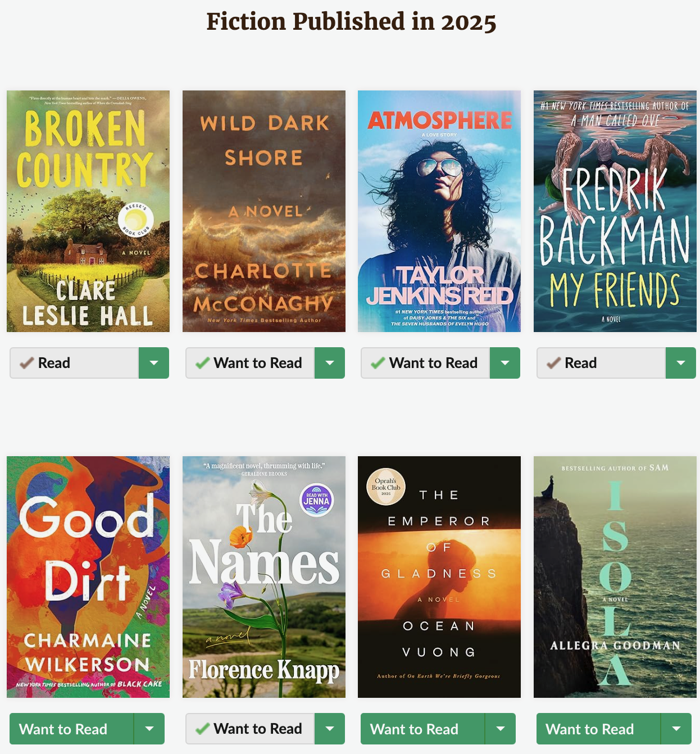Screen dimensions: 700x754
Task: Open shelf dropdown arrow under Broken Country
Action: [154, 363]
